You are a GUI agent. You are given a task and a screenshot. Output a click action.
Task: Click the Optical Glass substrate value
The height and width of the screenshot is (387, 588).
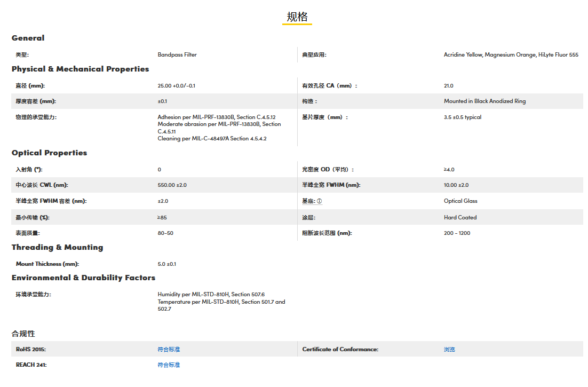[460, 201]
